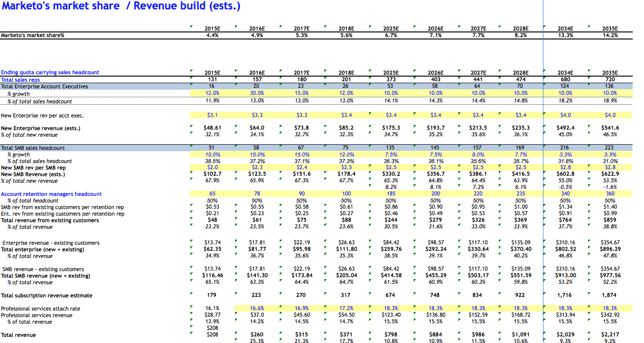
Task: Click the -1.6% cell in 2035E column
Action: tap(610, 187)
